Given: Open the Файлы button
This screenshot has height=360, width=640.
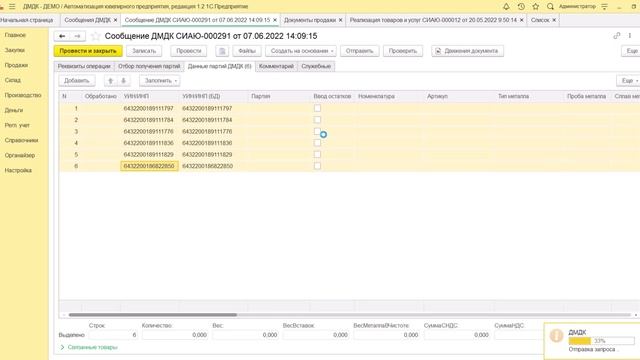Looking at the screenshot, I should (247, 51).
